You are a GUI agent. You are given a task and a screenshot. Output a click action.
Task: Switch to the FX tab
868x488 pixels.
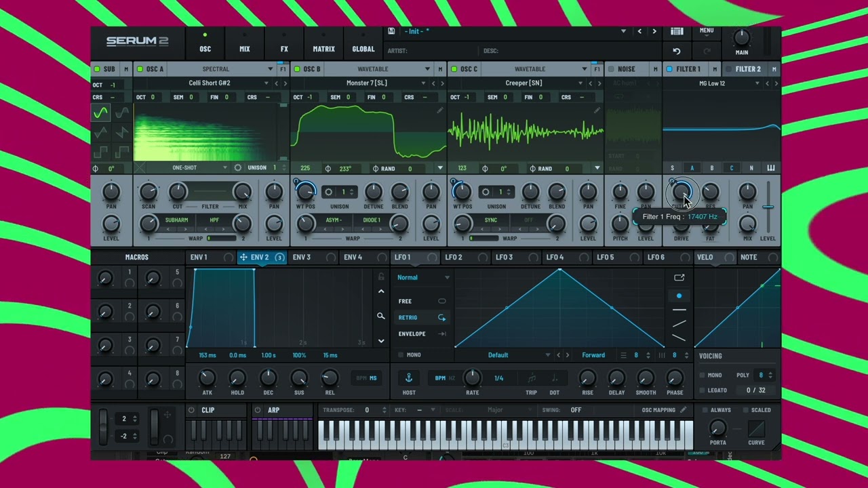tap(284, 44)
